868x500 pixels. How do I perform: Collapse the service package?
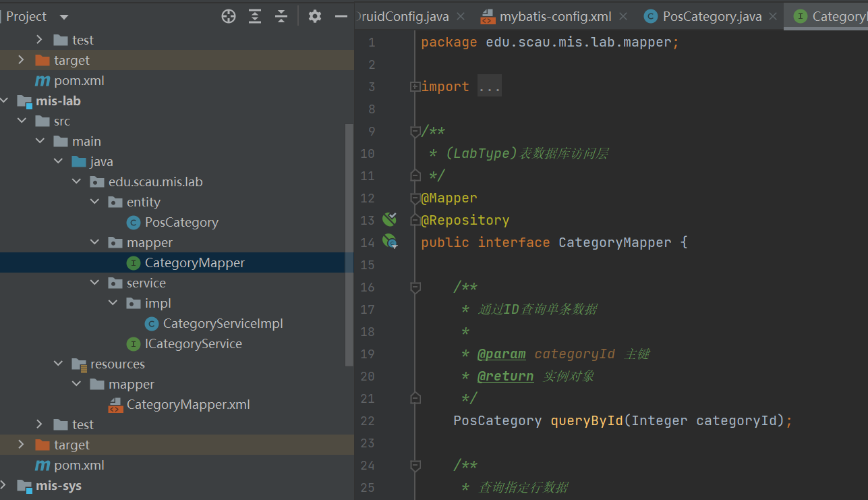94,283
